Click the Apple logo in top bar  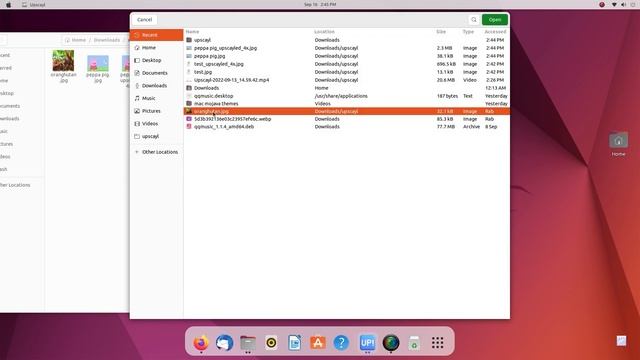tap(8, 4)
